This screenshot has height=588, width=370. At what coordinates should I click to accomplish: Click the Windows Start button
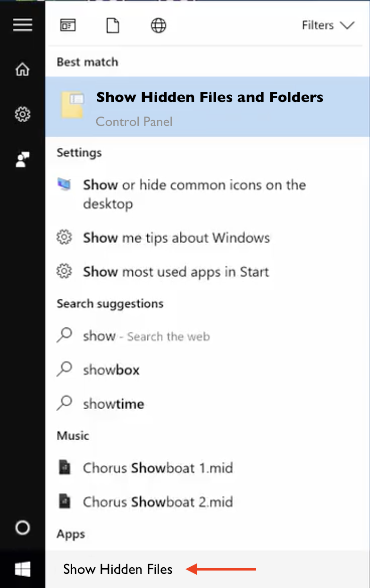coord(23,569)
